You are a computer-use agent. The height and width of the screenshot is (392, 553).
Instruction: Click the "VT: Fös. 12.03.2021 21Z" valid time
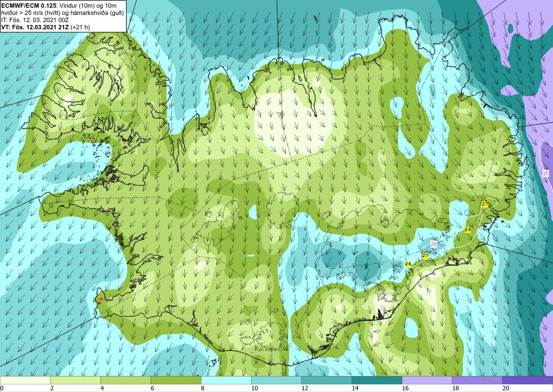(35, 27)
